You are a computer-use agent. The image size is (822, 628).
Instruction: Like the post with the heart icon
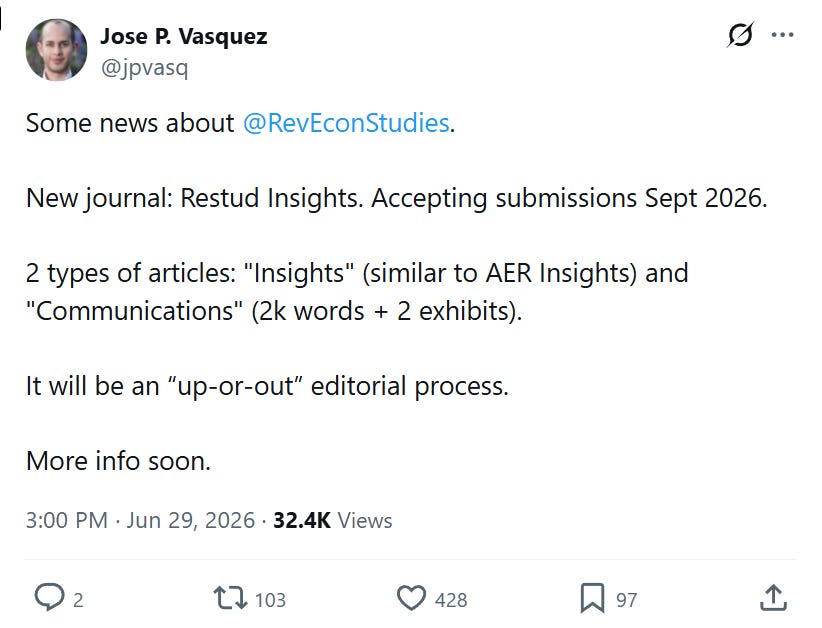[411, 598]
